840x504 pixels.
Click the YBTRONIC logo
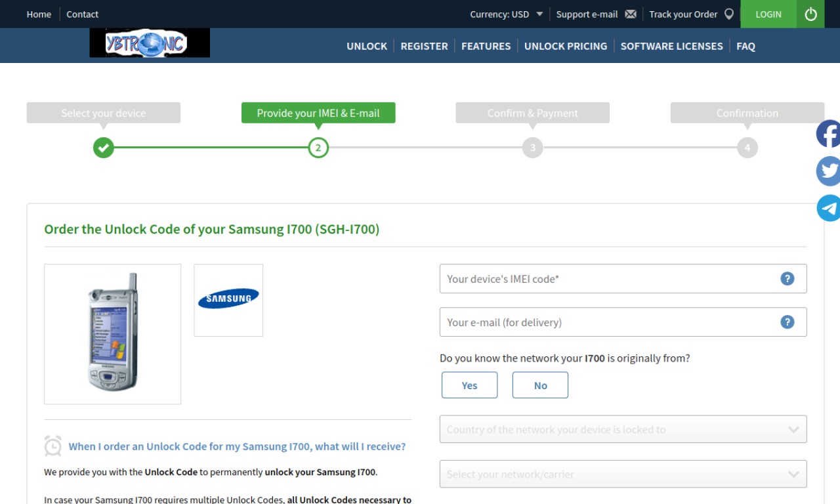[150, 43]
